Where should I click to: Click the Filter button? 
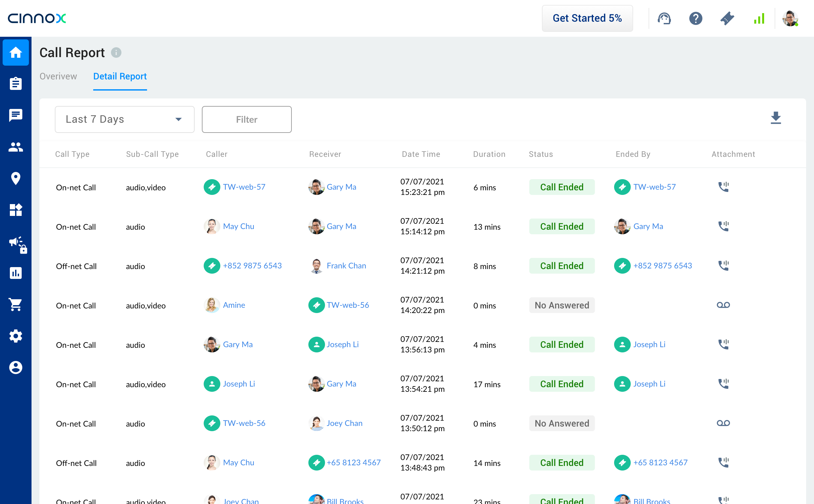[247, 119]
